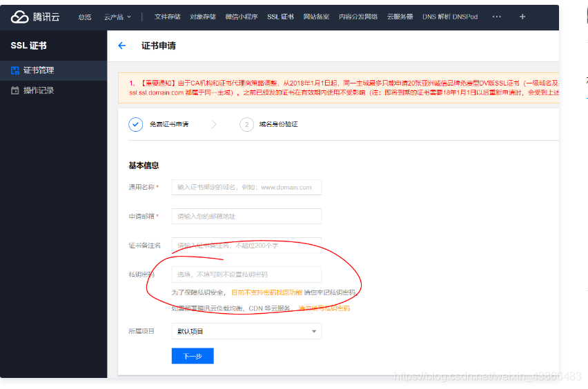
Task: Open 微信小程序 in top navigation
Action: (x=242, y=17)
